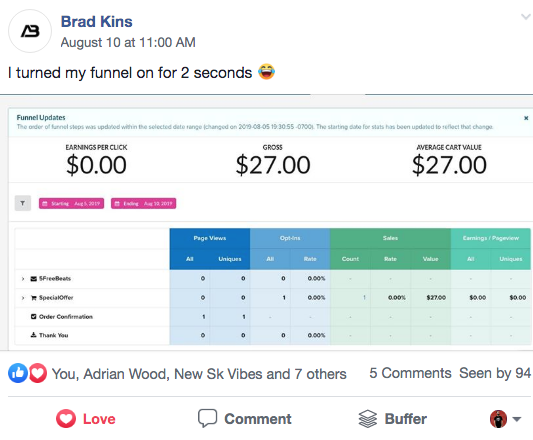Open Brad Kins profile picture

coord(30,31)
